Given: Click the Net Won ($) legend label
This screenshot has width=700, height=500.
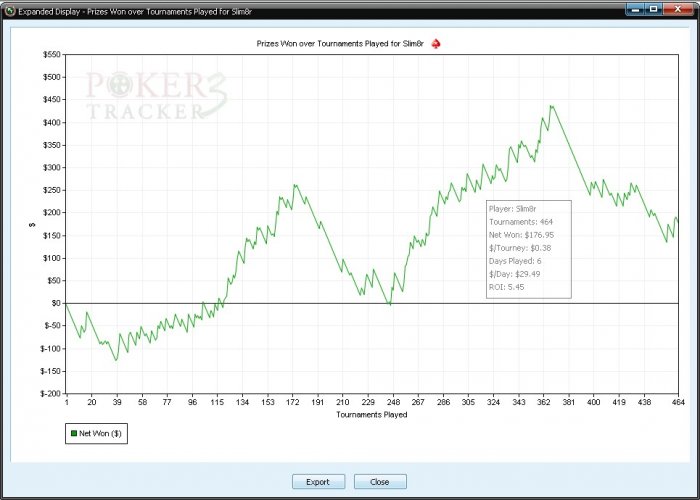Looking at the screenshot, I should click(x=100, y=433).
